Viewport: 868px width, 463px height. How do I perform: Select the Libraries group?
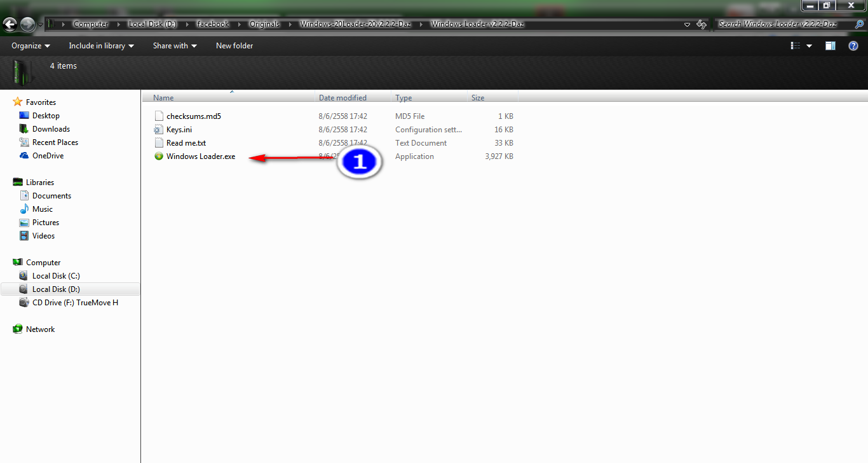pos(39,183)
